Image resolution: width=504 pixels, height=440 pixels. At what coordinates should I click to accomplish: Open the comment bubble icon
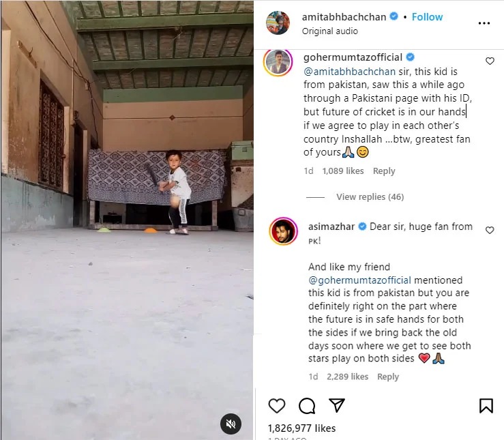(307, 406)
